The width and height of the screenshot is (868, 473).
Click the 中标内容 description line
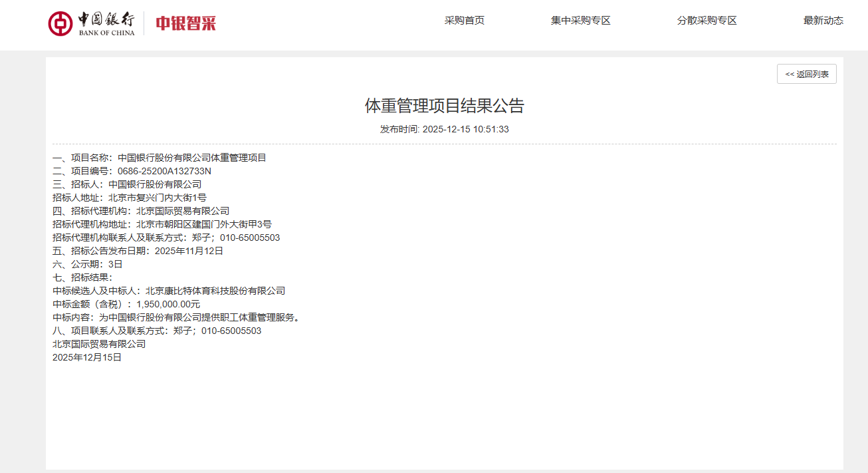coord(177,317)
